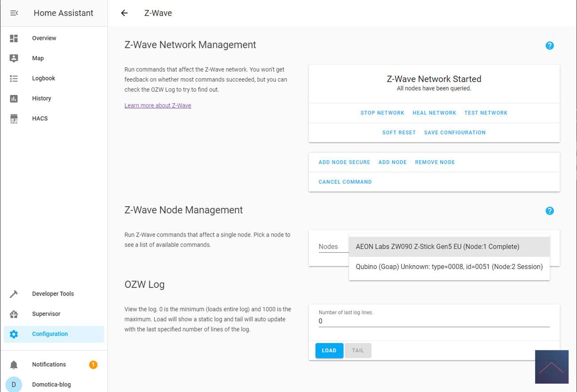The image size is (577, 392).
Task: Collapse sidebar using hamburger menu icon
Action: [14, 13]
